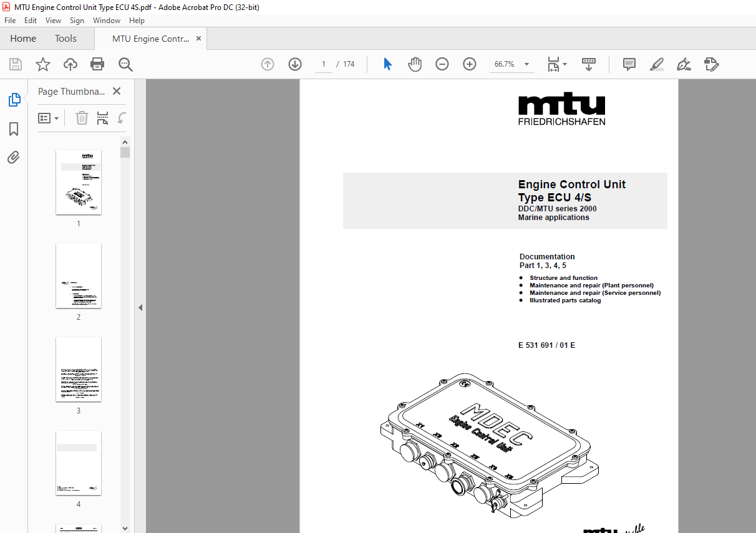The height and width of the screenshot is (533, 756).
Task: Open thumbnails options dropdown
Action: click(49, 118)
